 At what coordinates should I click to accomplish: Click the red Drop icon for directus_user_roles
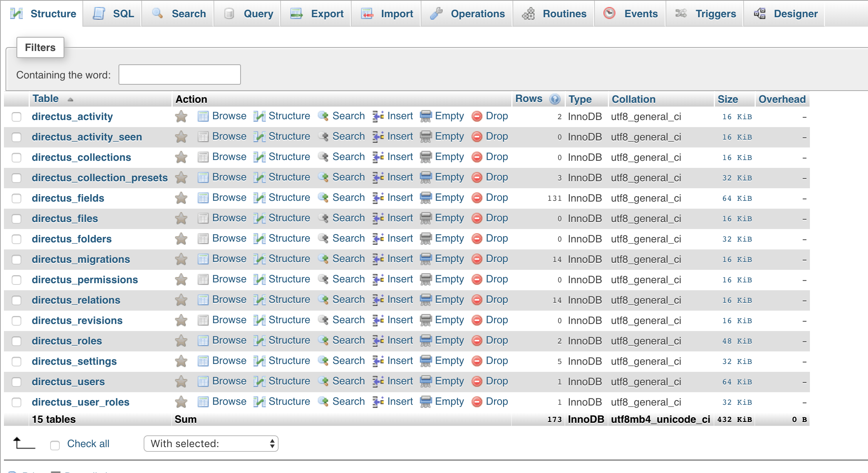pyautogui.click(x=477, y=402)
